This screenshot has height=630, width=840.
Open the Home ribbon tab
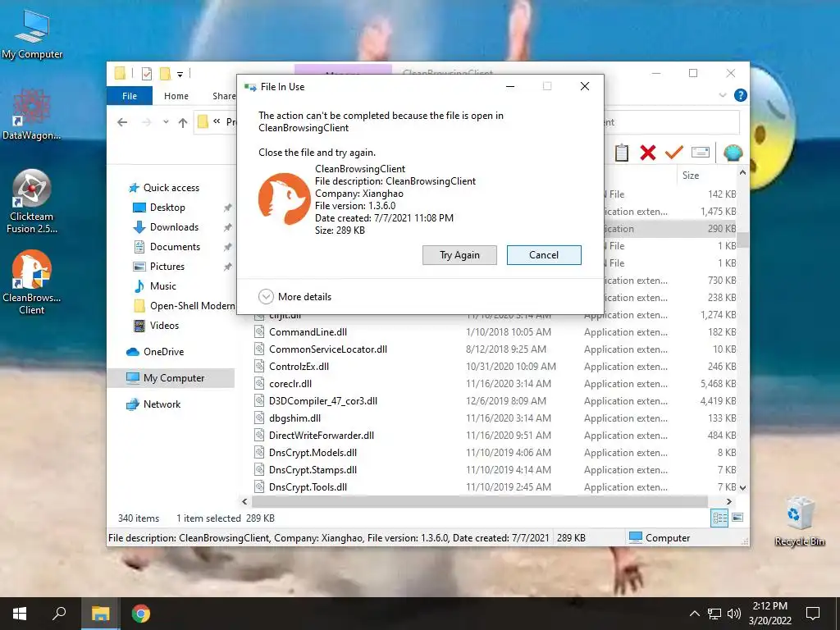coord(176,96)
